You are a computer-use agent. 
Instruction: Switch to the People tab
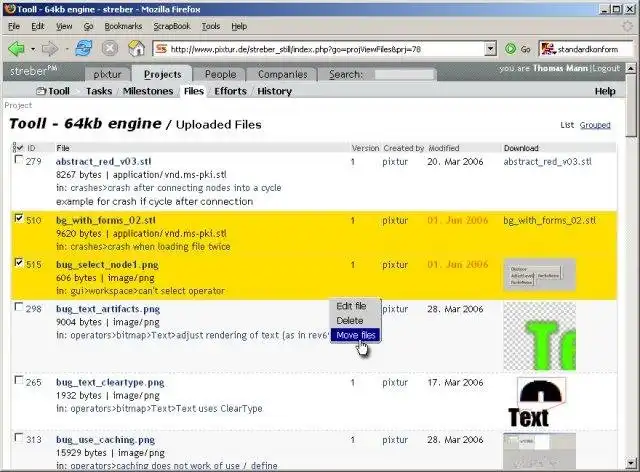click(x=220, y=74)
